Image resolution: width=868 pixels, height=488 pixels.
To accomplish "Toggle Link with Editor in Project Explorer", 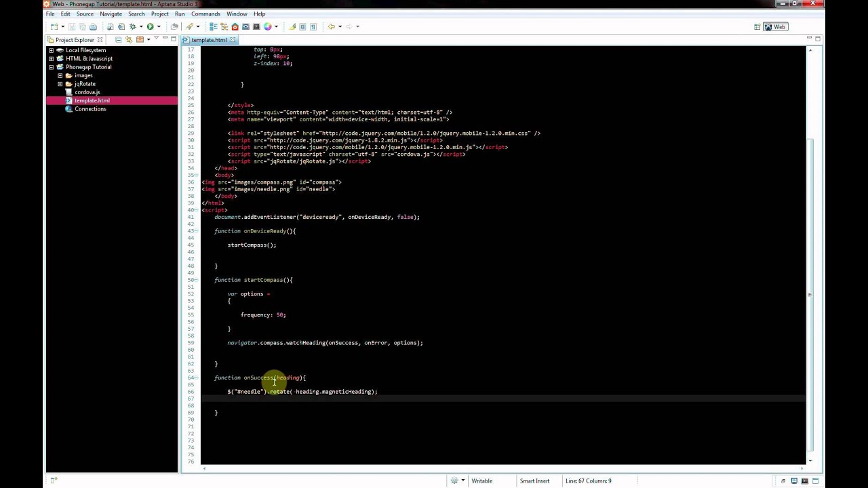I will [129, 40].
